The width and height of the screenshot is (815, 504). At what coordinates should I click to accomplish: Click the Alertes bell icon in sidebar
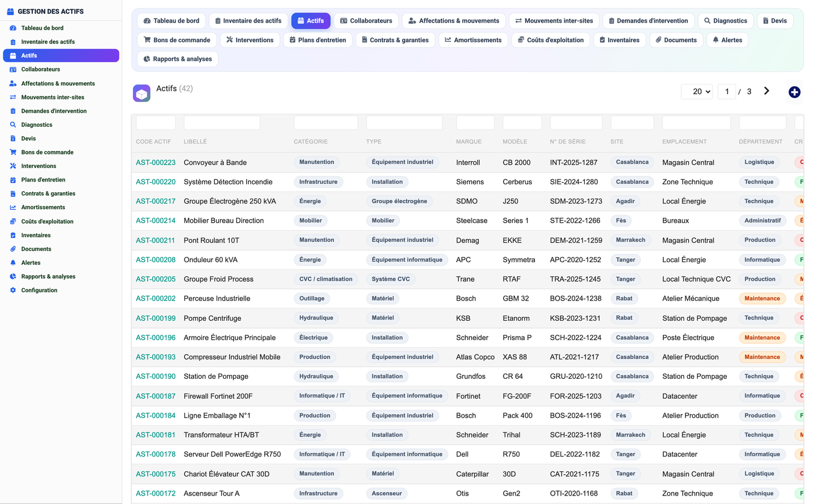point(13,263)
